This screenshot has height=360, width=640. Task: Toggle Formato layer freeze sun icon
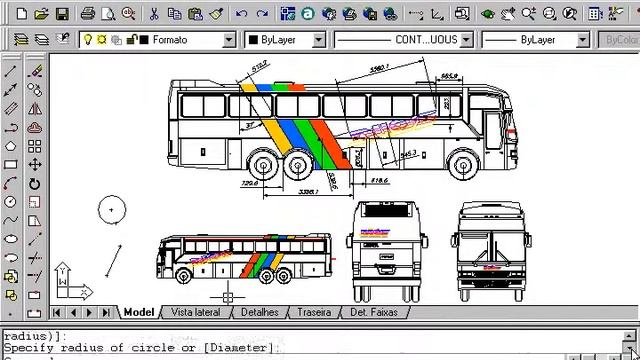coord(102,40)
